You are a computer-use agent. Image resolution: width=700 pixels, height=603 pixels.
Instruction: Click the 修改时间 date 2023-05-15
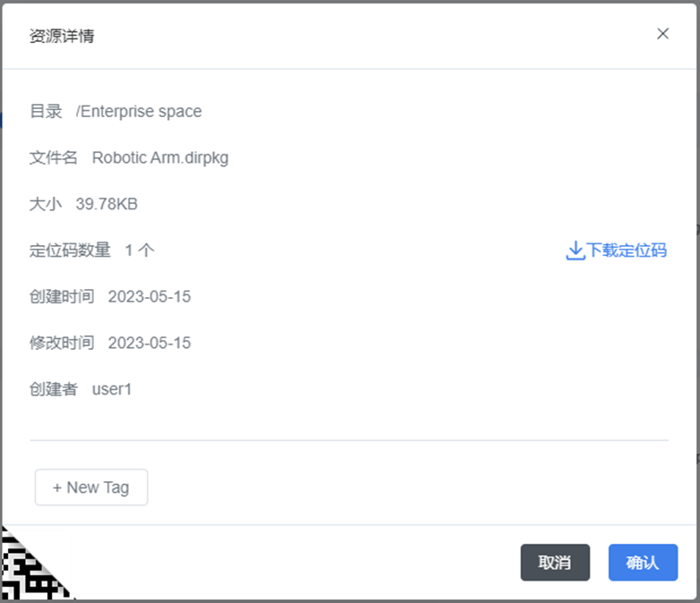pos(149,343)
